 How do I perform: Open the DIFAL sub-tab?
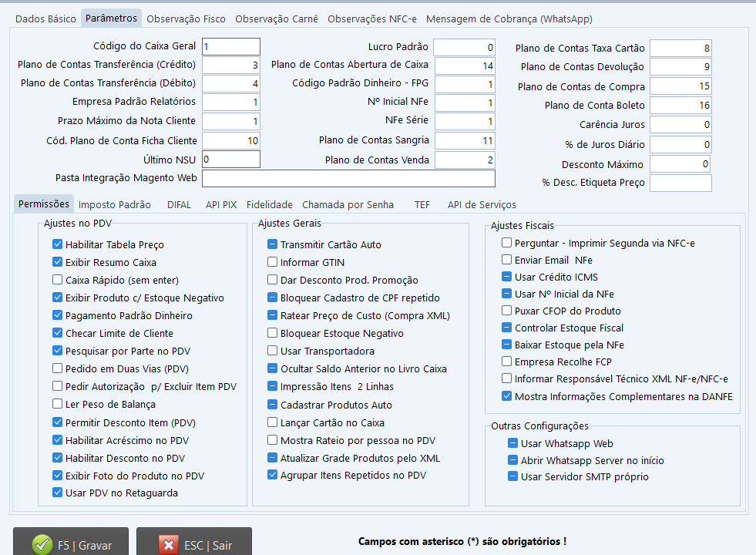(179, 204)
